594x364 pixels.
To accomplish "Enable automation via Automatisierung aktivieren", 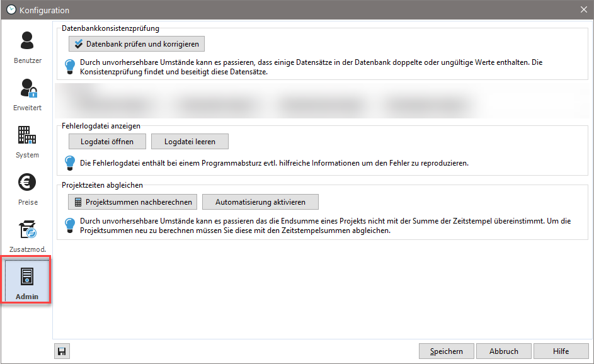I will [x=260, y=202].
